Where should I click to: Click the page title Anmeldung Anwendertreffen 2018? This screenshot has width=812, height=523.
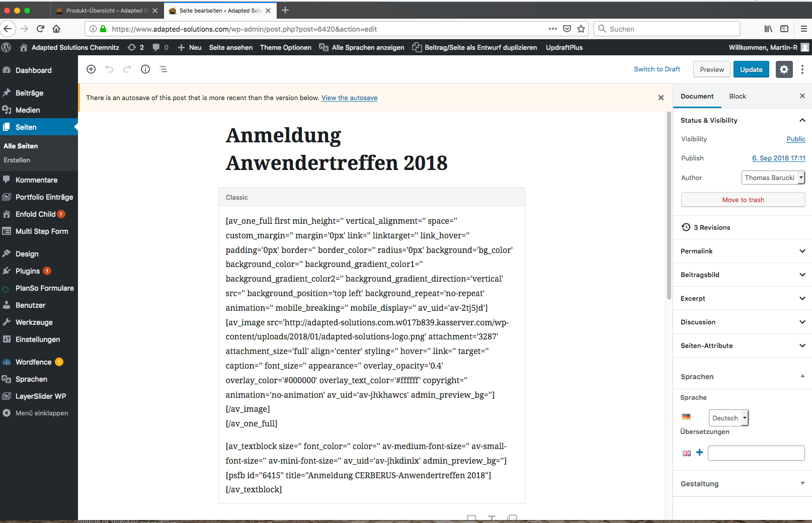point(337,149)
